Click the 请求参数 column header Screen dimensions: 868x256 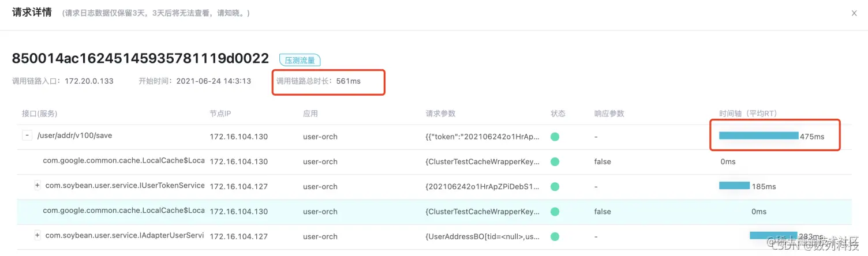440,114
